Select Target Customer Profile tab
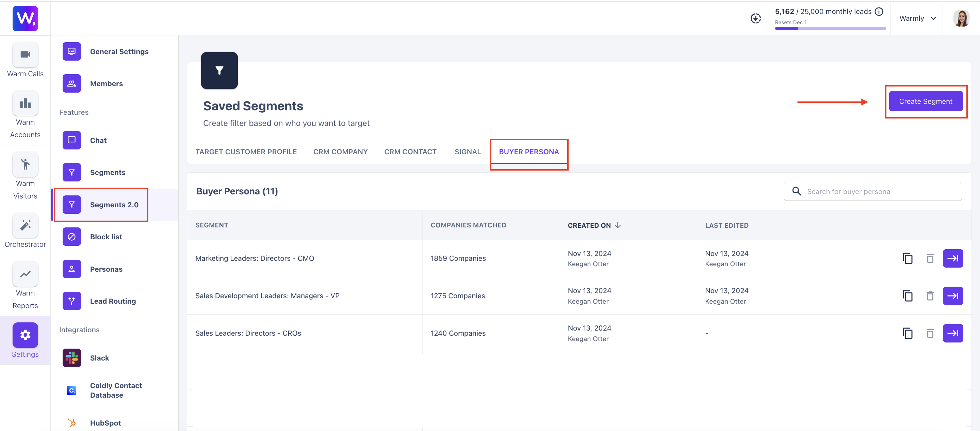This screenshot has height=431, width=980. pyautogui.click(x=246, y=151)
